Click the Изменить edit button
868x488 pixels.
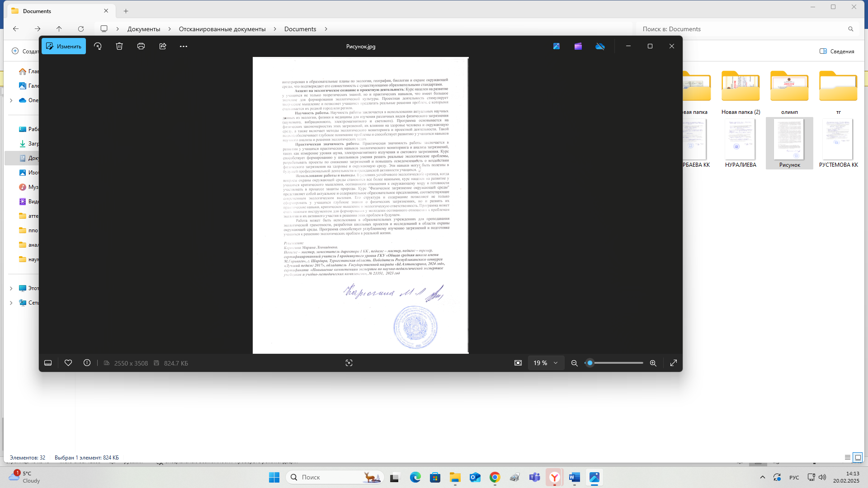tap(64, 46)
